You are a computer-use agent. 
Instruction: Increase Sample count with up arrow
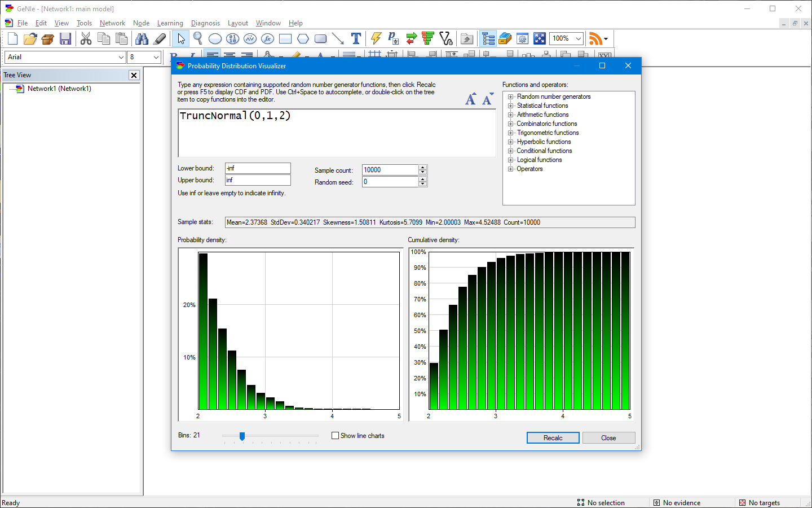coord(423,167)
